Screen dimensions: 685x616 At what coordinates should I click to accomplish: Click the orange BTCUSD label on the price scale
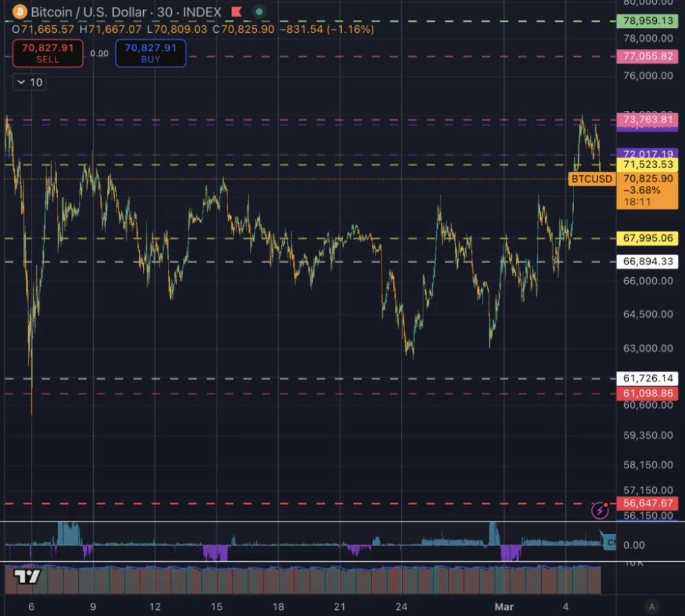click(x=592, y=179)
